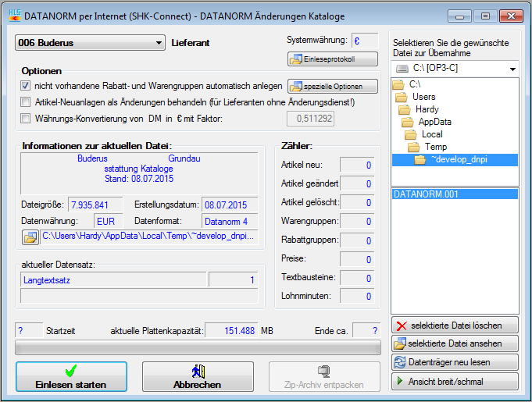Toggle wide/narrow view (Ansicht breit/schmal)

click(x=455, y=381)
